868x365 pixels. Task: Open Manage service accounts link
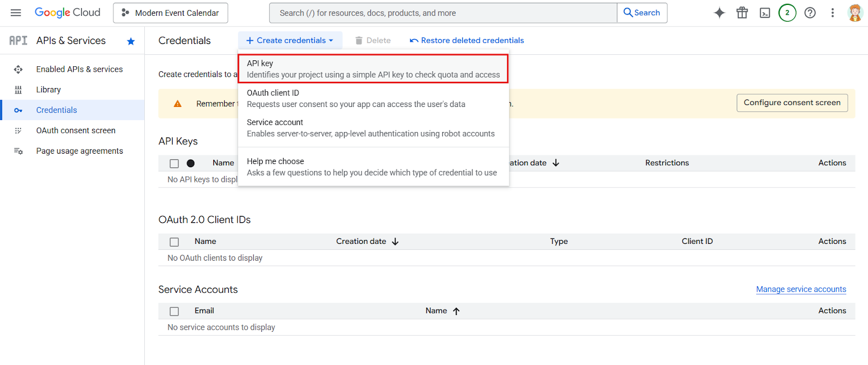click(x=801, y=290)
